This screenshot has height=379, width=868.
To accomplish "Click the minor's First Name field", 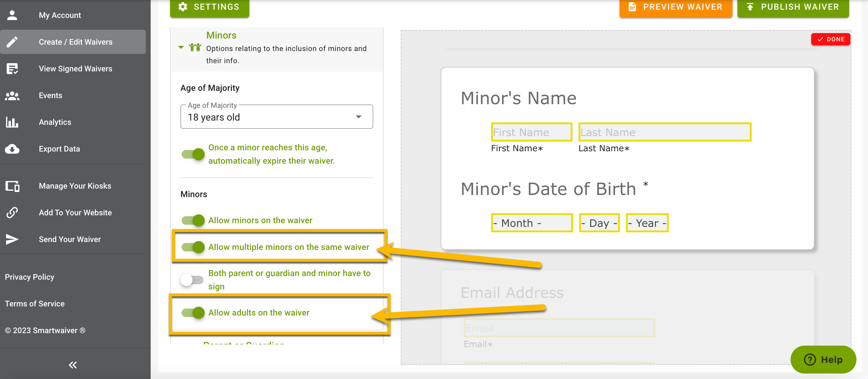I will (x=531, y=132).
